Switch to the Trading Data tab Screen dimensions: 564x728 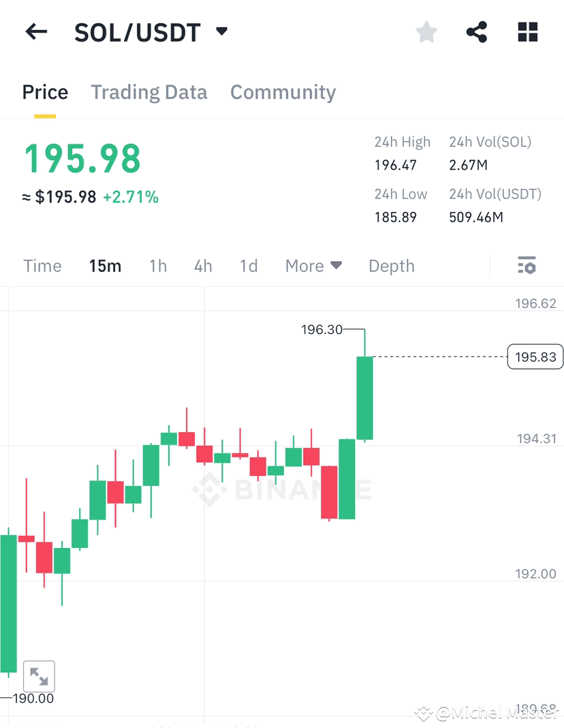[149, 92]
